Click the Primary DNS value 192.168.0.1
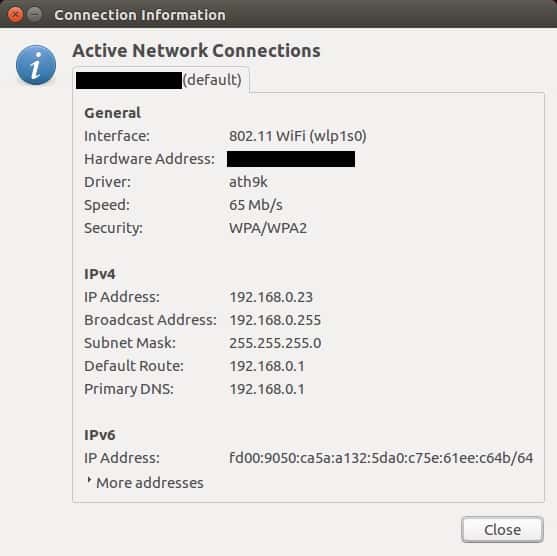Viewport: 557px width, 556px height. [267, 389]
